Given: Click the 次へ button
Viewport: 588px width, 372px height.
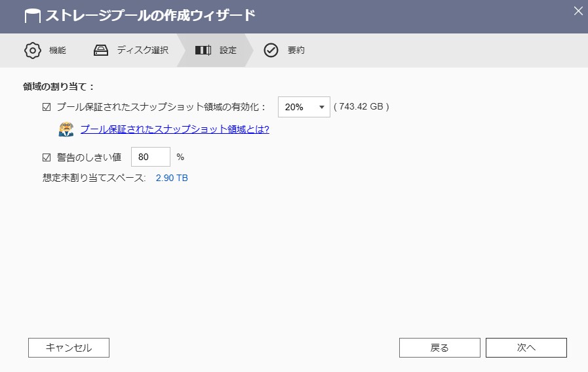Looking at the screenshot, I should tap(526, 348).
